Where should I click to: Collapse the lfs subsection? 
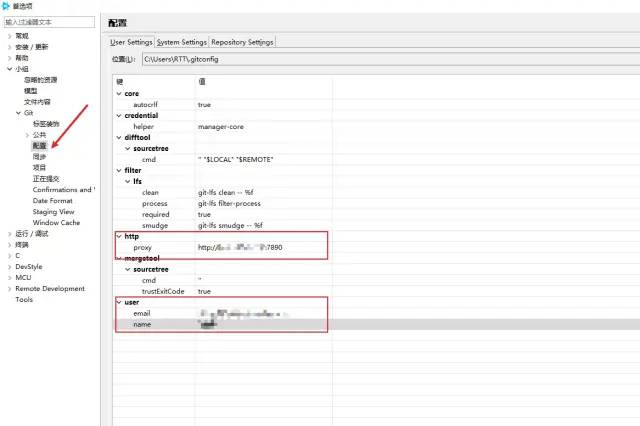tap(128, 182)
